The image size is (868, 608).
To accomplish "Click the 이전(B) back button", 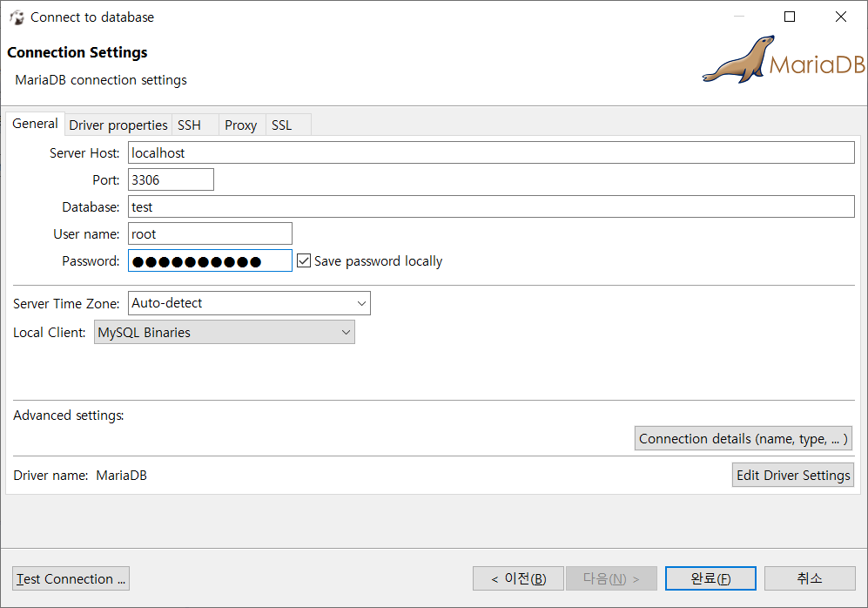I will click(x=518, y=578).
